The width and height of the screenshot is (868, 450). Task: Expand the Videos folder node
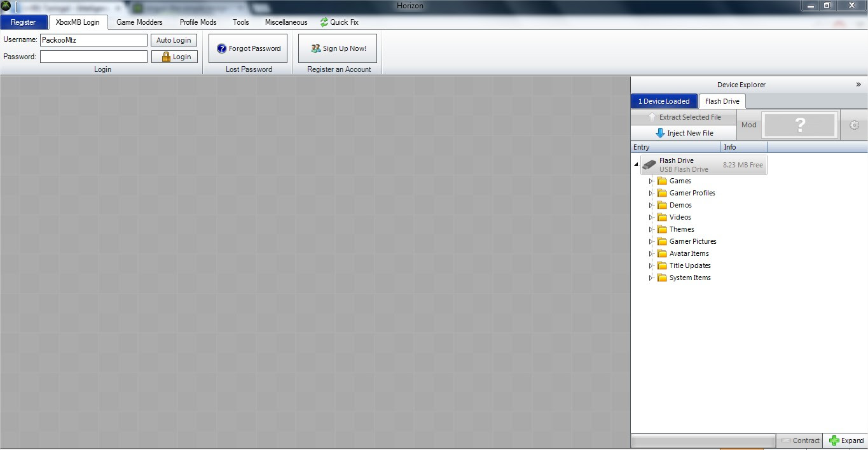[651, 218]
